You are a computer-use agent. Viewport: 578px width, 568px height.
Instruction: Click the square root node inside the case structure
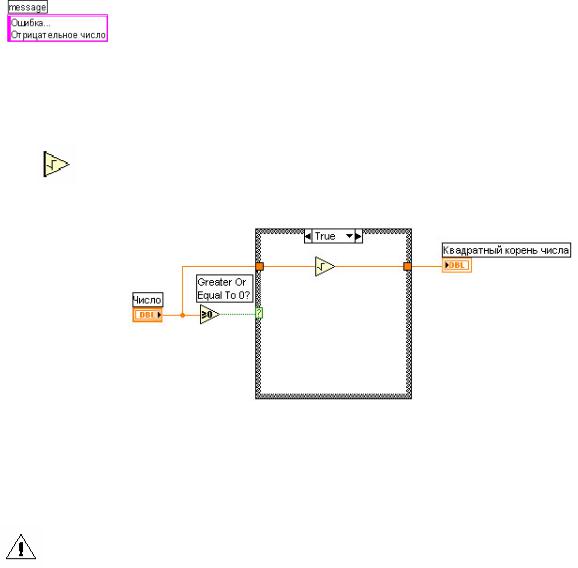point(325,266)
